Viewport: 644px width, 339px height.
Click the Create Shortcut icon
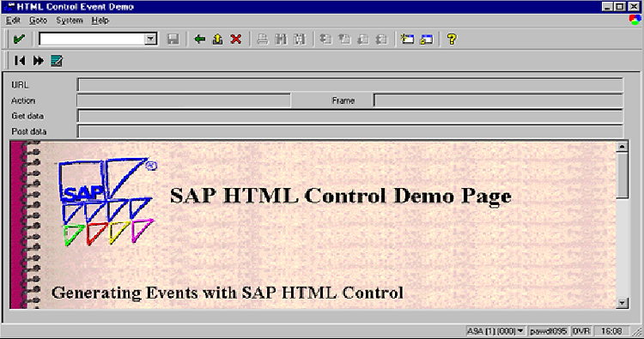pos(426,39)
